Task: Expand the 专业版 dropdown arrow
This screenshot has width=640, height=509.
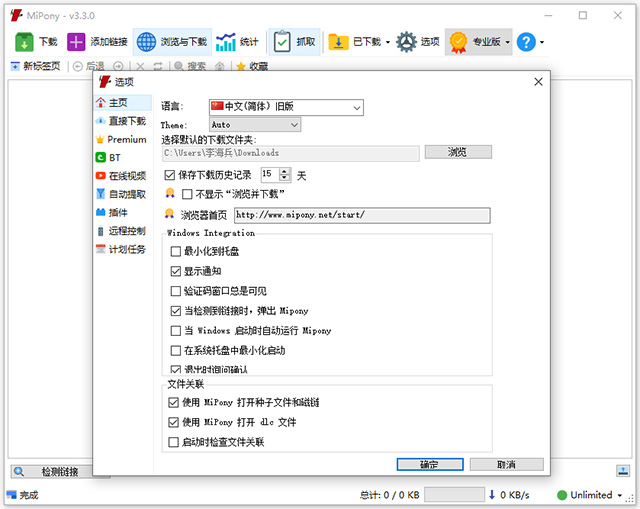Action: pos(507,42)
